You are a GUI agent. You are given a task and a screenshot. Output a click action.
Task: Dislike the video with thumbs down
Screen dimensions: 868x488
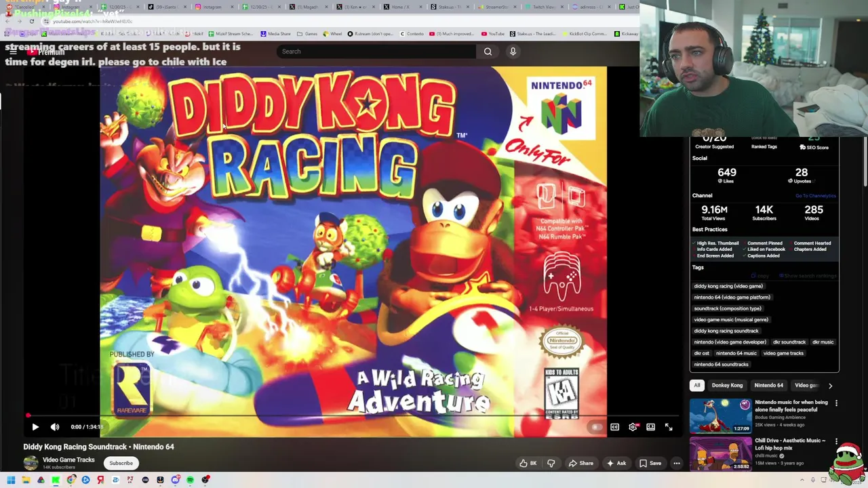click(551, 463)
